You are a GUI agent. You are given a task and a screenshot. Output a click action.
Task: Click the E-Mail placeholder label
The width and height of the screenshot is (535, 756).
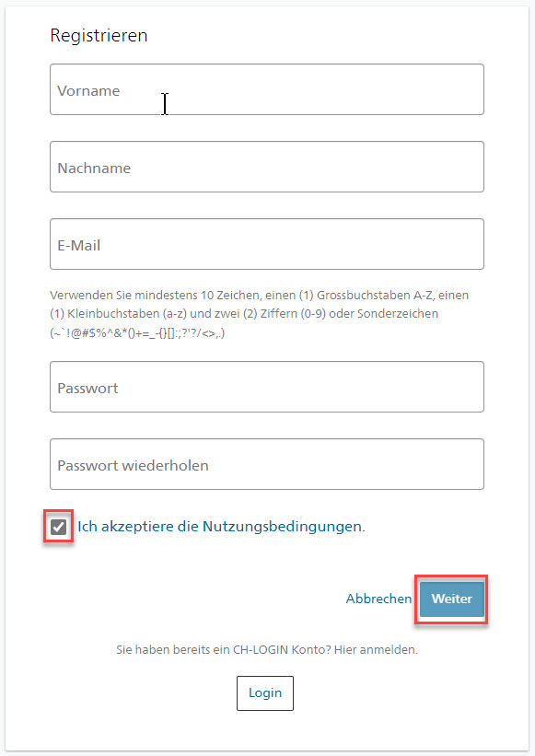point(79,246)
